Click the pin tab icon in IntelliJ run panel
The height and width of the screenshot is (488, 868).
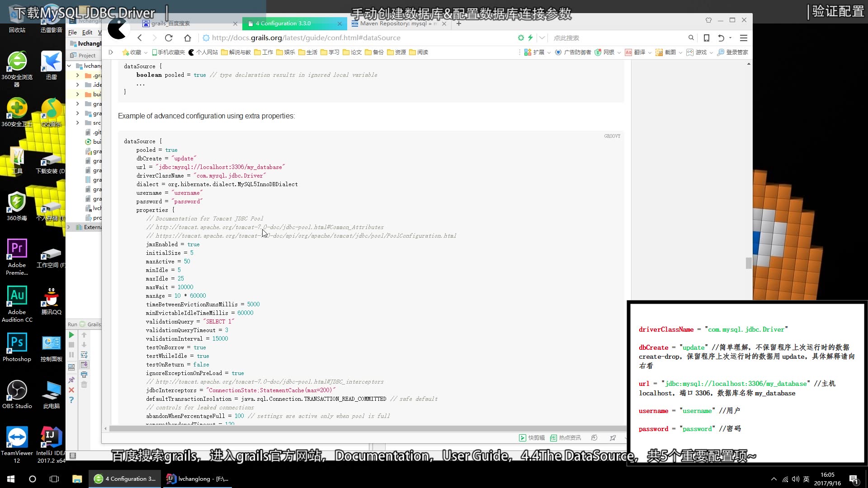click(71, 380)
